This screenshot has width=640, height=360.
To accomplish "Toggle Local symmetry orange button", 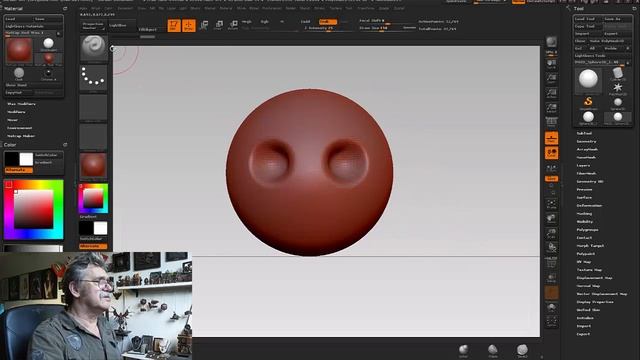I will coord(551,153).
